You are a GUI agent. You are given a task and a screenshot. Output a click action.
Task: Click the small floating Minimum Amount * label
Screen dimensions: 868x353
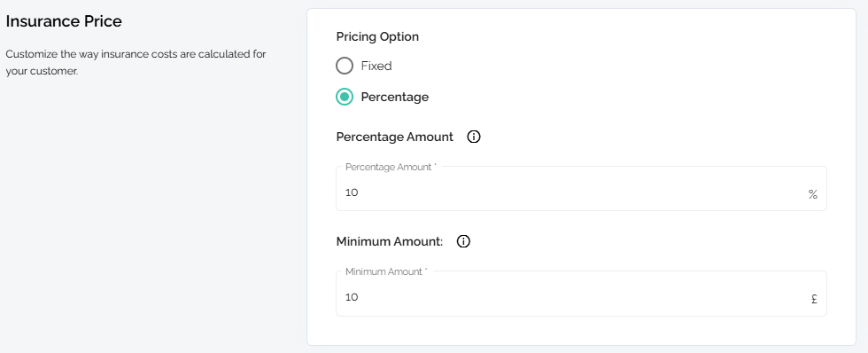(386, 271)
